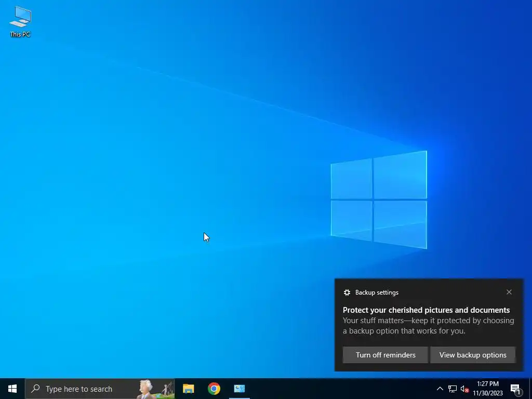This screenshot has height=399, width=532.
Task: Click the Backup settings gear icon
Action: [347, 292]
